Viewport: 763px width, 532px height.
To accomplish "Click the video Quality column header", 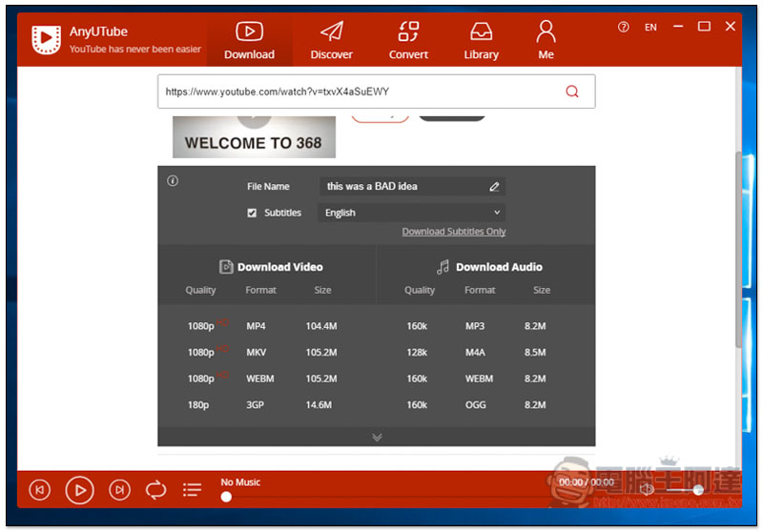I will 200,291.
